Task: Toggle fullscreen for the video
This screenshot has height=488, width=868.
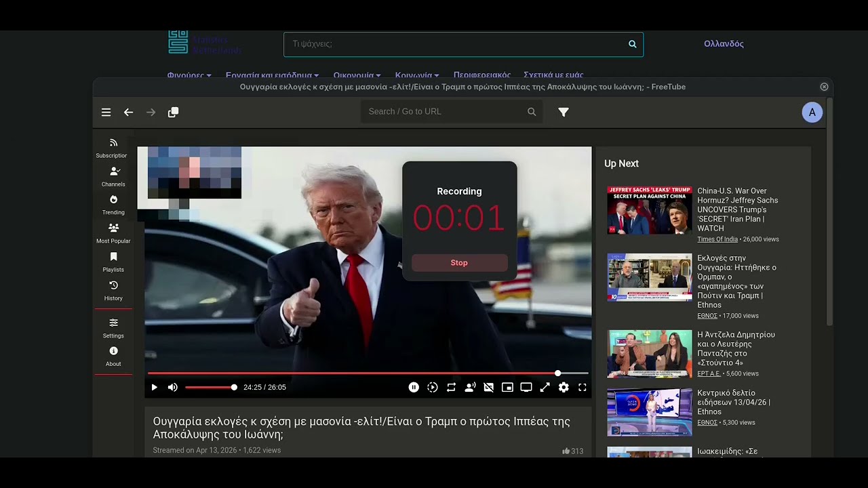Action: (582, 388)
